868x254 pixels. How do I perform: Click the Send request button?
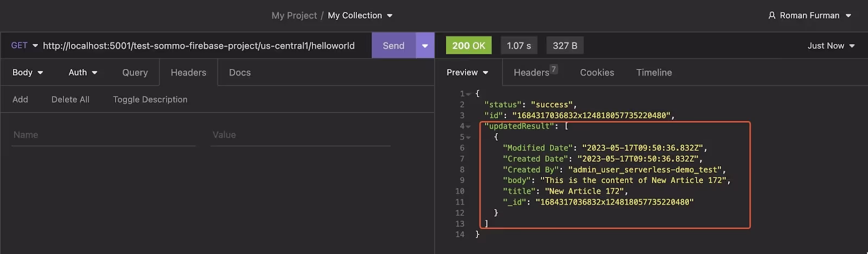393,46
